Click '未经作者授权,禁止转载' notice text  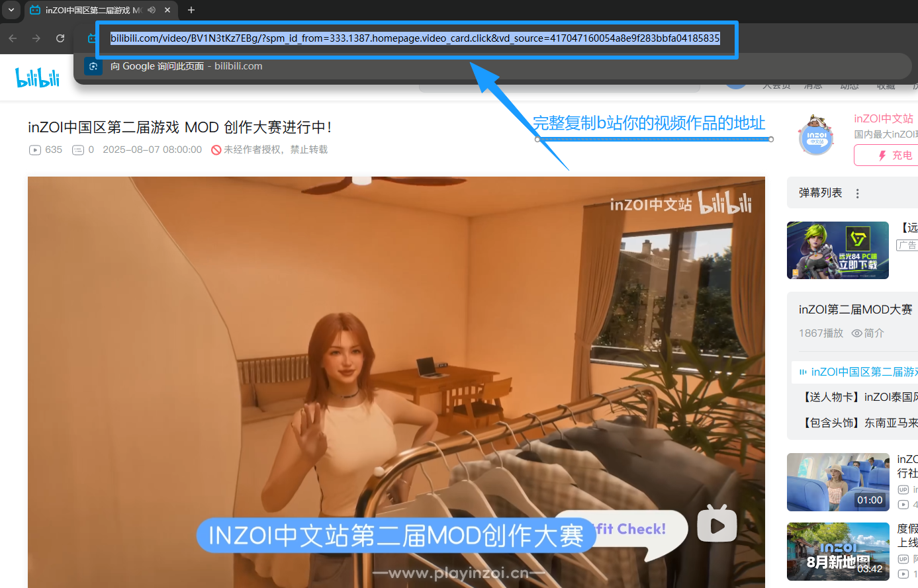[x=276, y=150]
